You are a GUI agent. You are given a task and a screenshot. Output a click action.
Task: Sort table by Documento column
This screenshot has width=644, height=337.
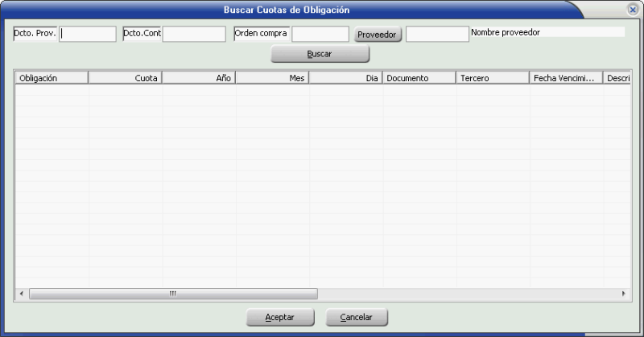pyautogui.click(x=419, y=78)
